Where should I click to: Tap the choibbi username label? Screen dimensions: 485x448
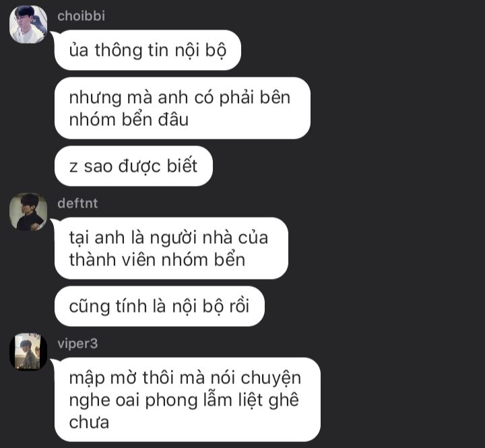pyautogui.click(x=81, y=16)
